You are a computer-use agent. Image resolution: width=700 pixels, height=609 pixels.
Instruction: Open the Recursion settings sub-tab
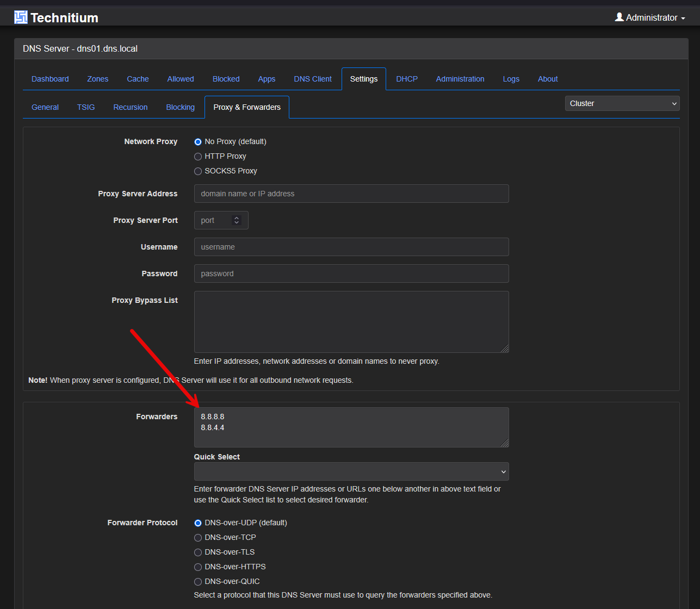pyautogui.click(x=131, y=107)
